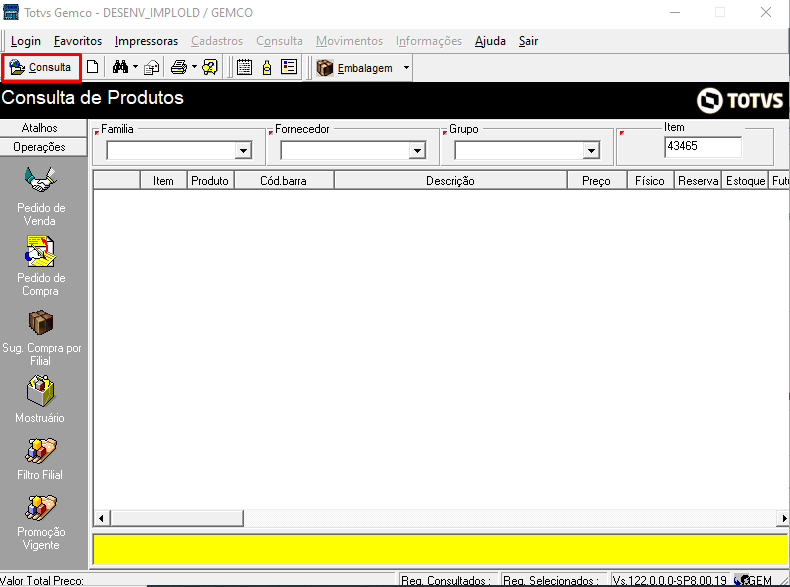Image resolution: width=790 pixels, height=587 pixels.
Task: Open the Login menu
Action: 26,41
